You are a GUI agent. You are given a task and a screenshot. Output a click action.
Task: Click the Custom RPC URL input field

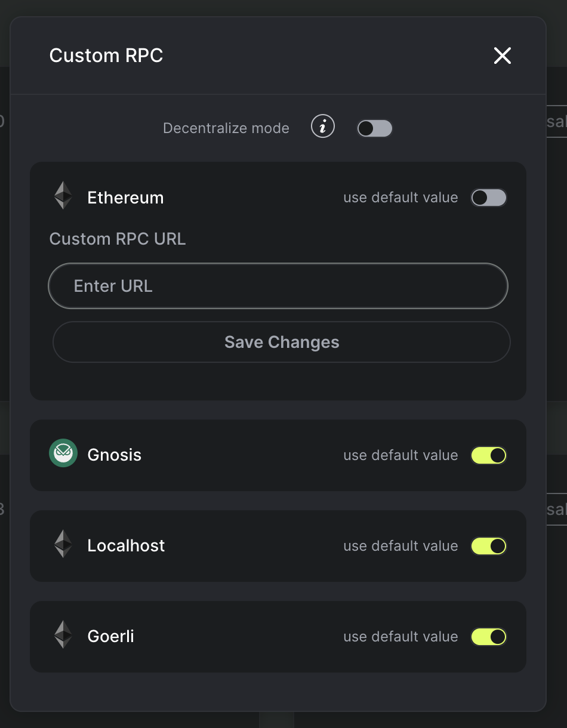[x=278, y=286]
